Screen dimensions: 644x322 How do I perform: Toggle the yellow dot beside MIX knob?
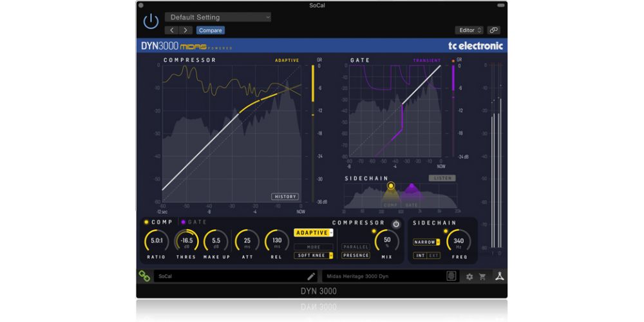tap(374, 231)
